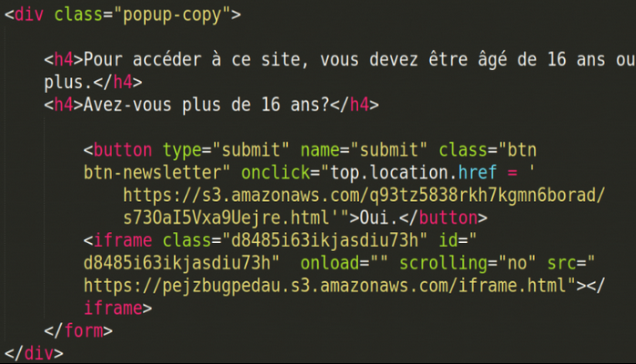Click the name="submit" attribute value
This screenshot has width=636, height=364.
pyautogui.click(x=388, y=150)
